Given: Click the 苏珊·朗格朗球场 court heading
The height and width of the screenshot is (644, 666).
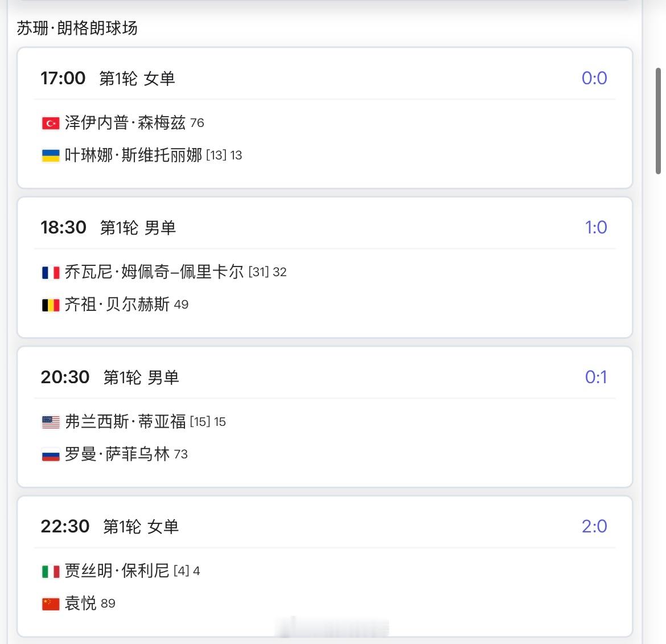Looking at the screenshot, I should click(77, 28).
